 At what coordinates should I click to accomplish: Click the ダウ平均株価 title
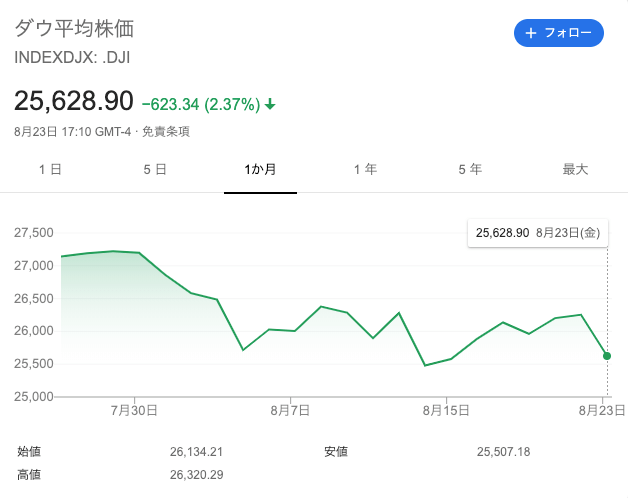pyautogui.click(x=74, y=28)
